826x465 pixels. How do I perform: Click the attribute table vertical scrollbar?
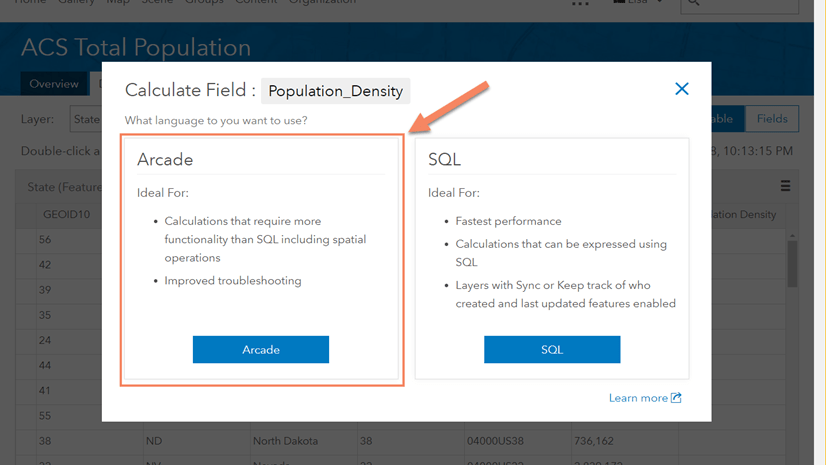[792, 263]
